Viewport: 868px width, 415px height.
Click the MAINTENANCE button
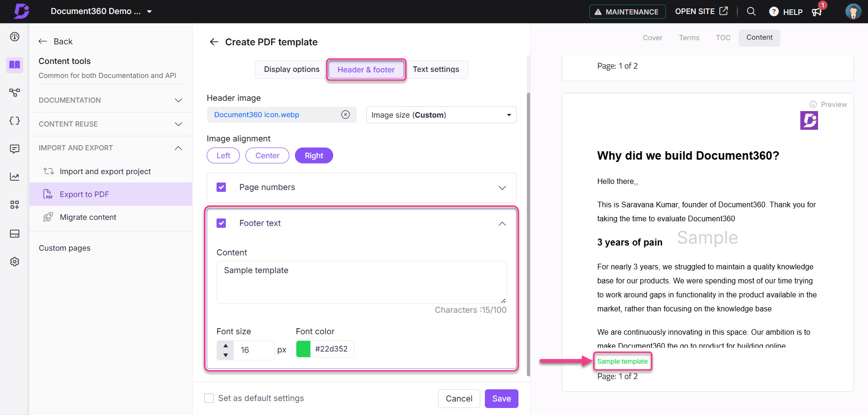(627, 12)
